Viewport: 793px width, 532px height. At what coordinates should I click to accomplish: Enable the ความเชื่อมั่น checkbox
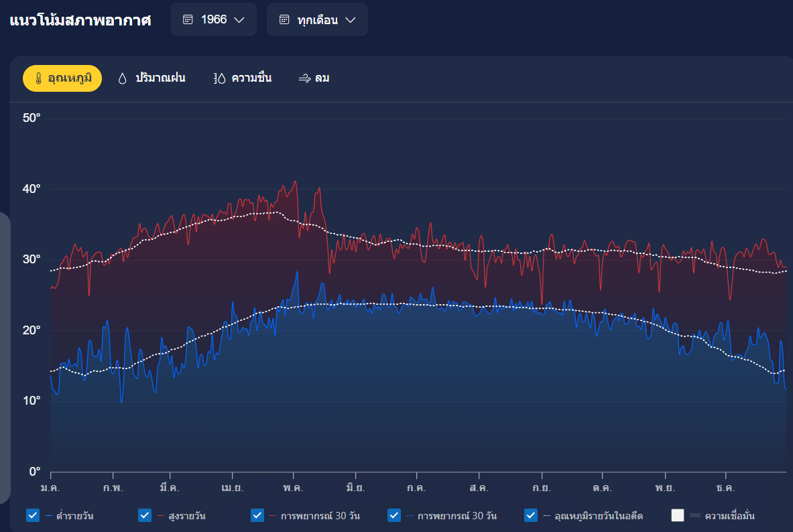(x=678, y=515)
